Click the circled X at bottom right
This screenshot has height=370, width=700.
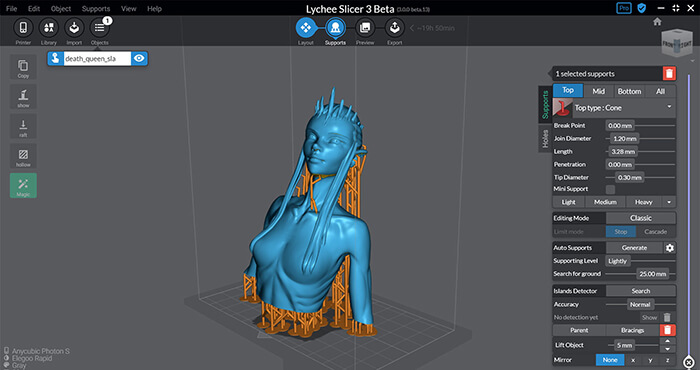pyautogui.click(x=688, y=362)
